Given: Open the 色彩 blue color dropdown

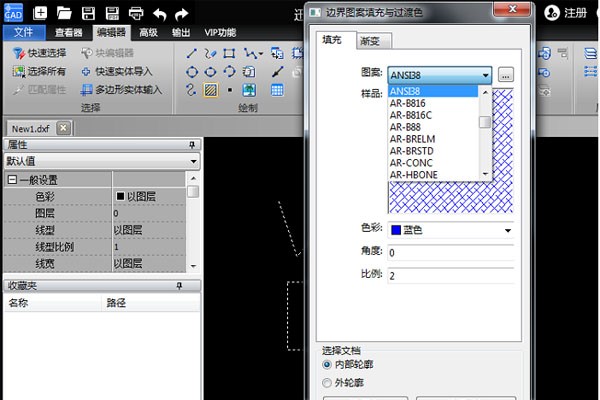Looking at the screenshot, I should [x=507, y=229].
